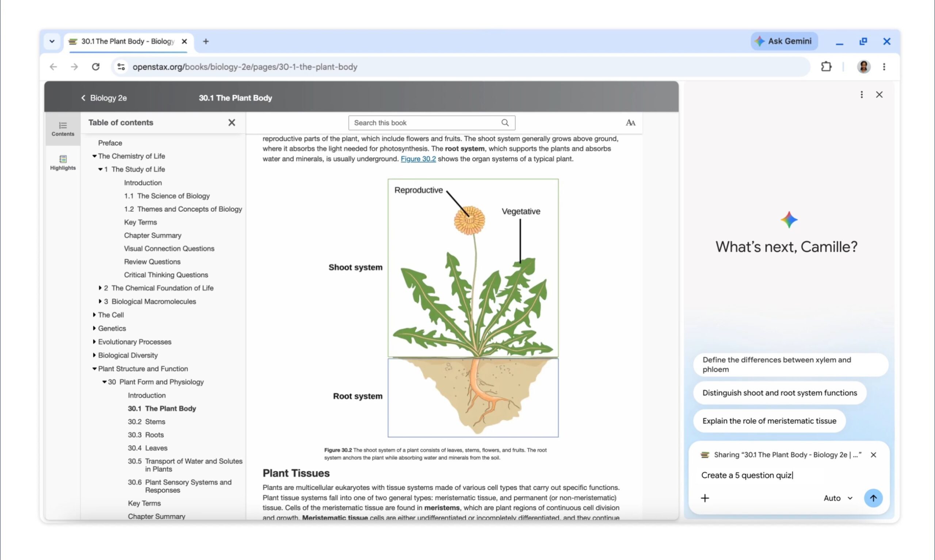
Task: Open the Highlights sidebar panel
Action: (63, 163)
